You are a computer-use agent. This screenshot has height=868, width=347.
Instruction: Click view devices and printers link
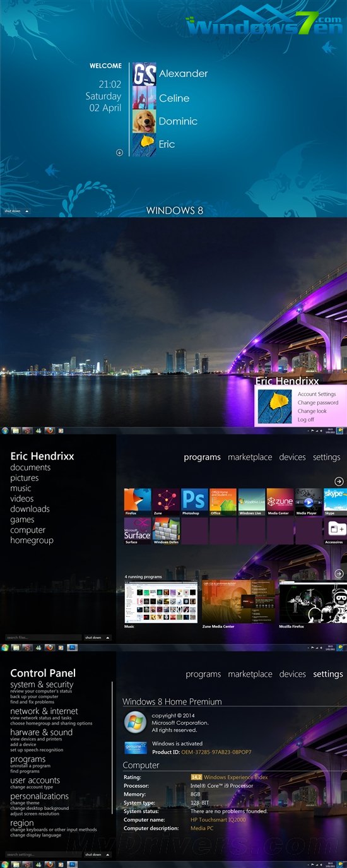(36, 739)
